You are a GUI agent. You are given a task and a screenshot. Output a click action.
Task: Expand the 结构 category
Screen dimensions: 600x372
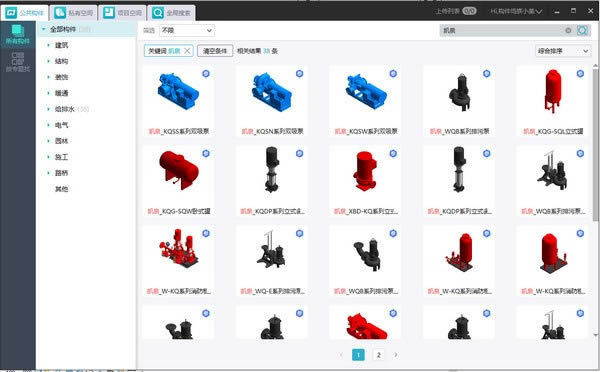click(x=49, y=61)
